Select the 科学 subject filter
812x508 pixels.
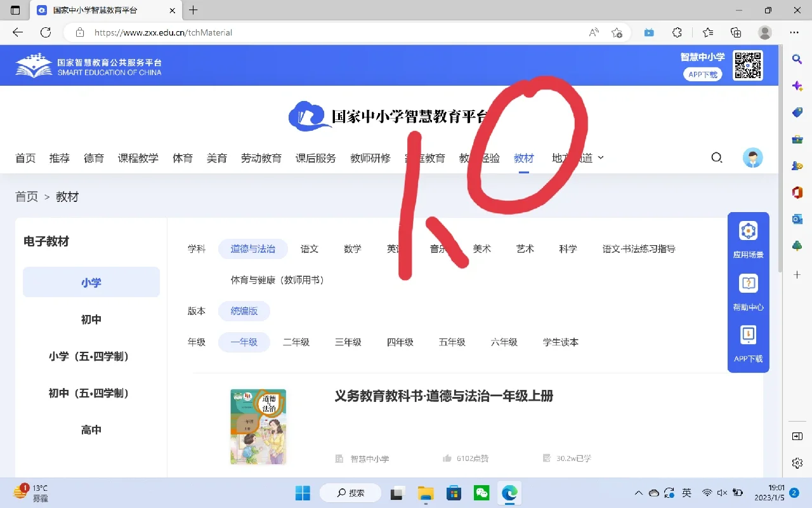click(x=568, y=249)
